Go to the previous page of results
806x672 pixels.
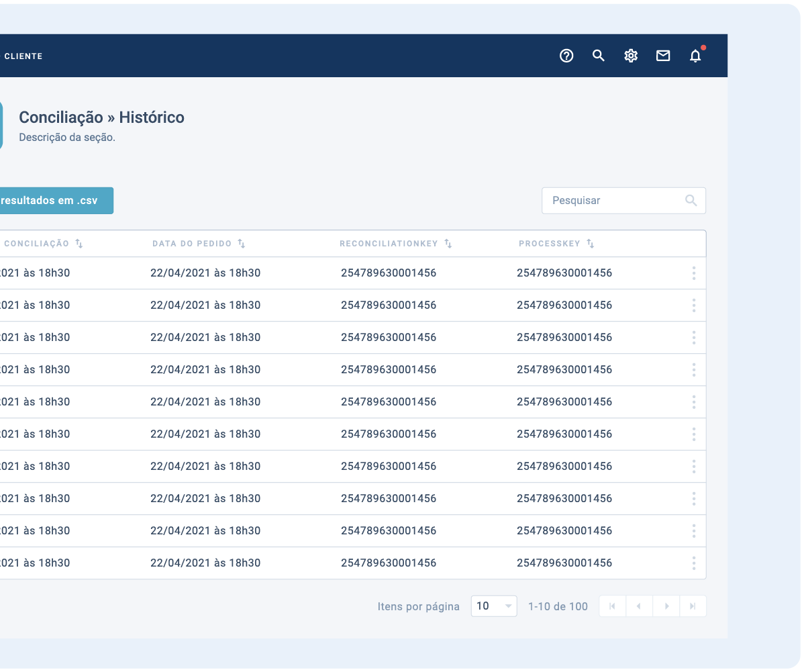639,606
